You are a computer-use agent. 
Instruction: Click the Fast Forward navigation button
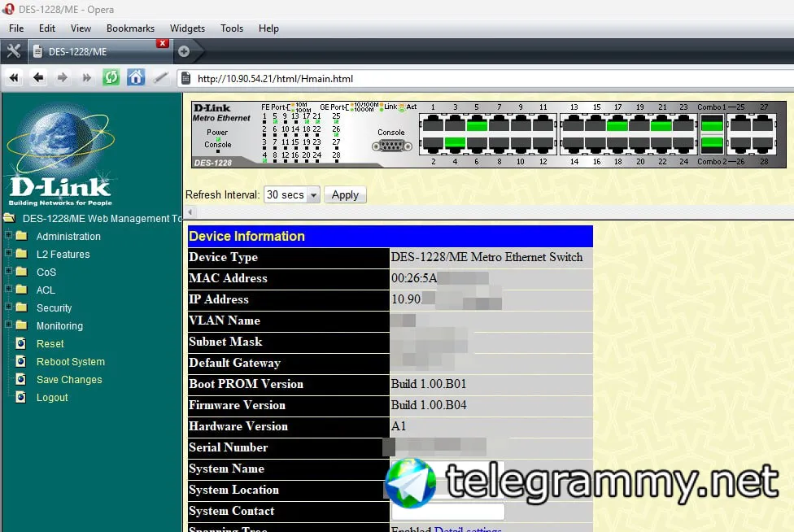86,78
